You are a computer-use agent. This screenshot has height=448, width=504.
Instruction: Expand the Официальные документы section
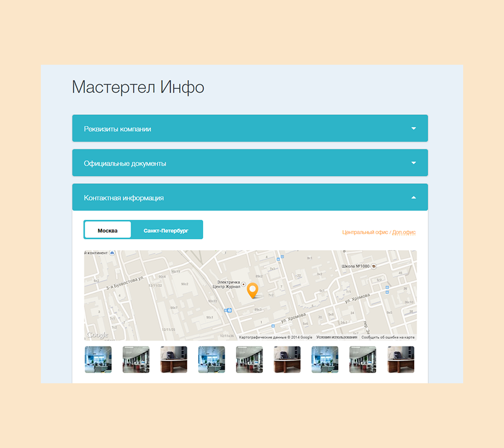pos(250,162)
